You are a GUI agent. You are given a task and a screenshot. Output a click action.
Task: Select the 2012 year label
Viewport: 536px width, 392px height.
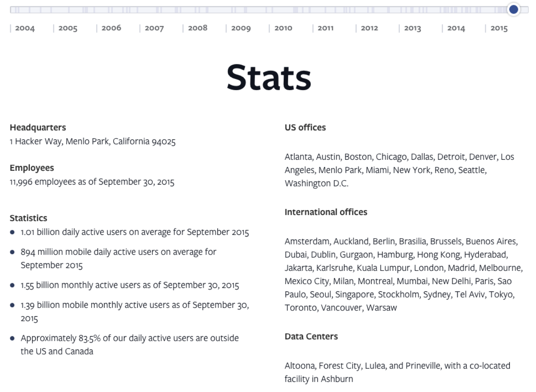[369, 28]
